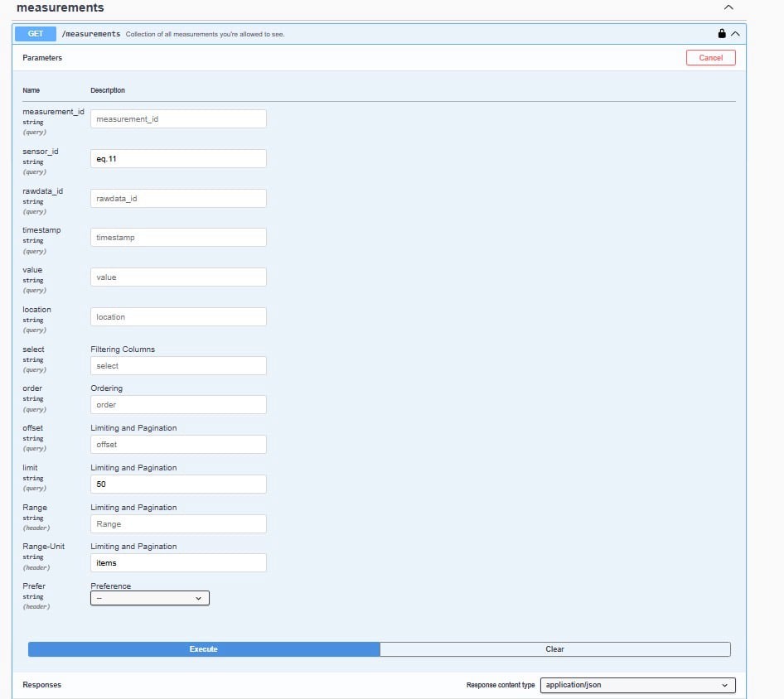Focus the offset pagination field
Image resolution: width=784 pixels, height=699 pixels.
coord(178,445)
